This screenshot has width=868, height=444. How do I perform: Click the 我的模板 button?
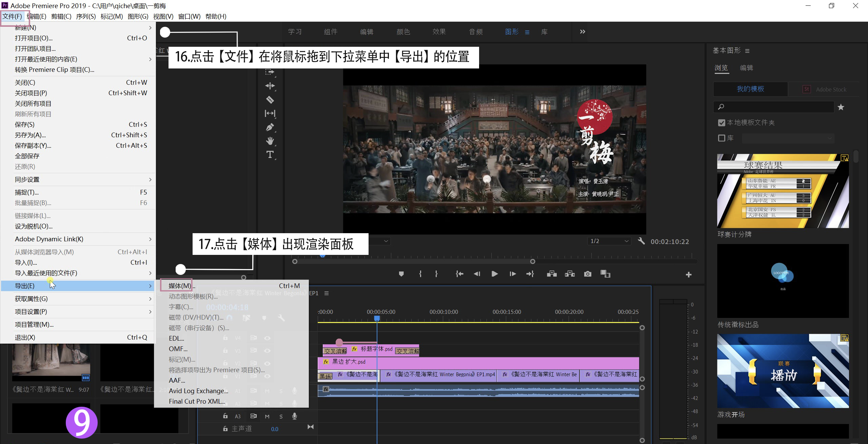point(750,89)
